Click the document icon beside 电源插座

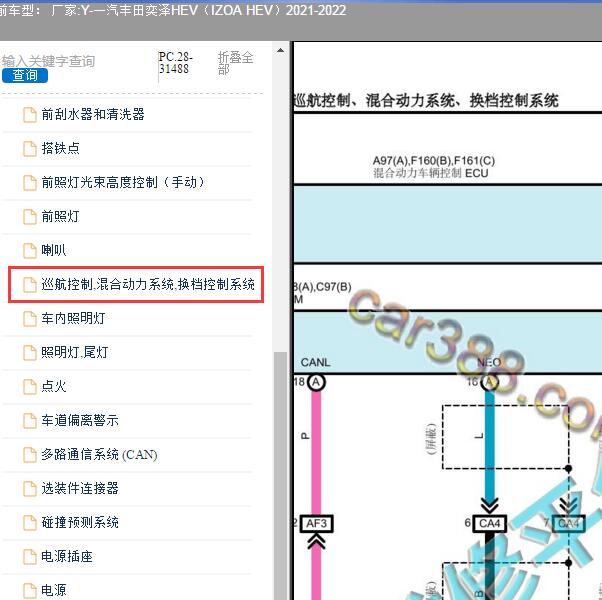coord(30,557)
